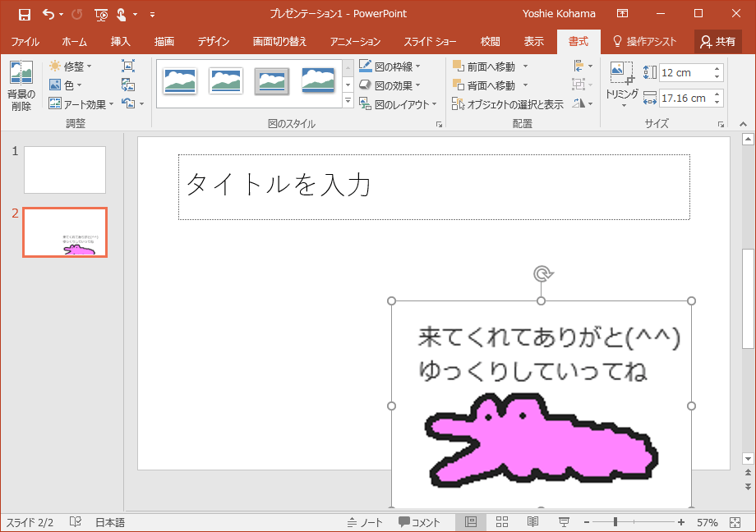756x532 pixels.
Task: Click the タイトルを入力 title placeholder
Action: [x=434, y=187]
